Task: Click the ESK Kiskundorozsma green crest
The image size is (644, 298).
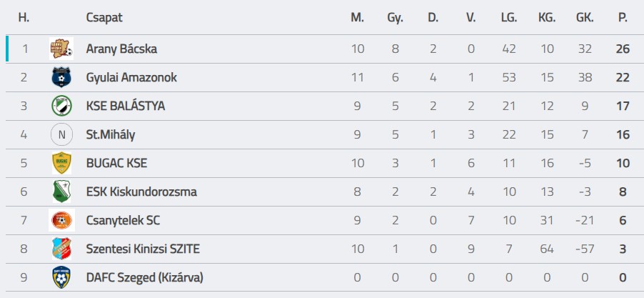Action: pos(61,192)
